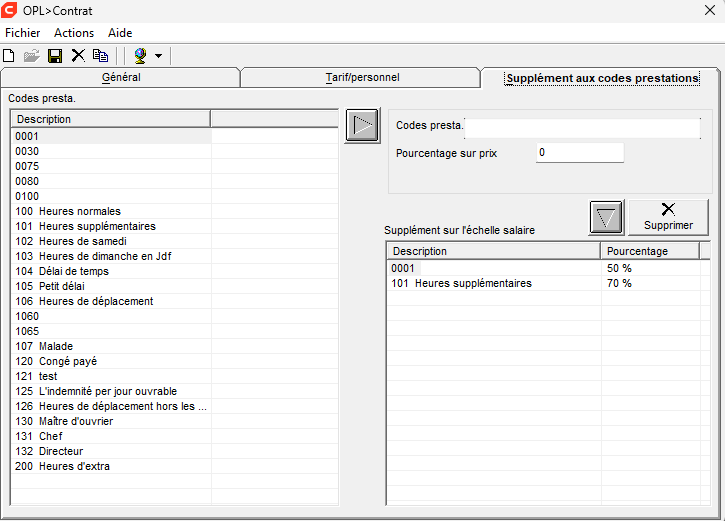Click the globe toolbar icon
Image resolution: width=725 pixels, height=521 pixels.
click(x=141, y=56)
